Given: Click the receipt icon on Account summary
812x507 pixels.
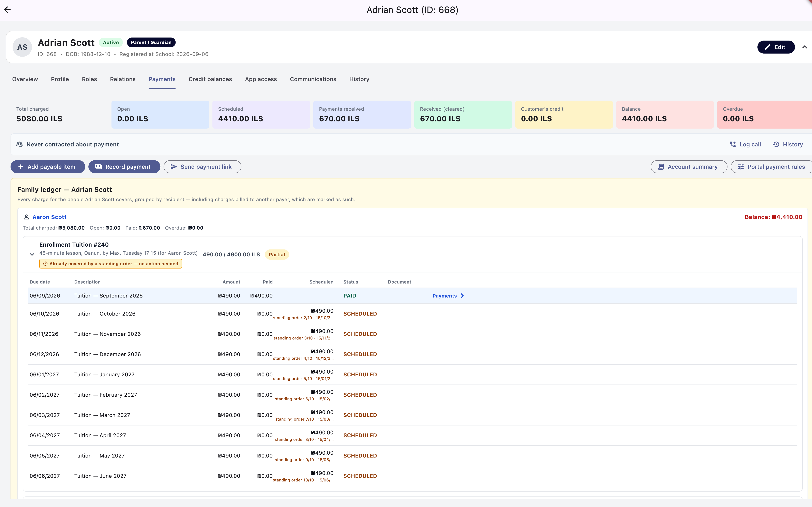Looking at the screenshot, I should tap(661, 167).
